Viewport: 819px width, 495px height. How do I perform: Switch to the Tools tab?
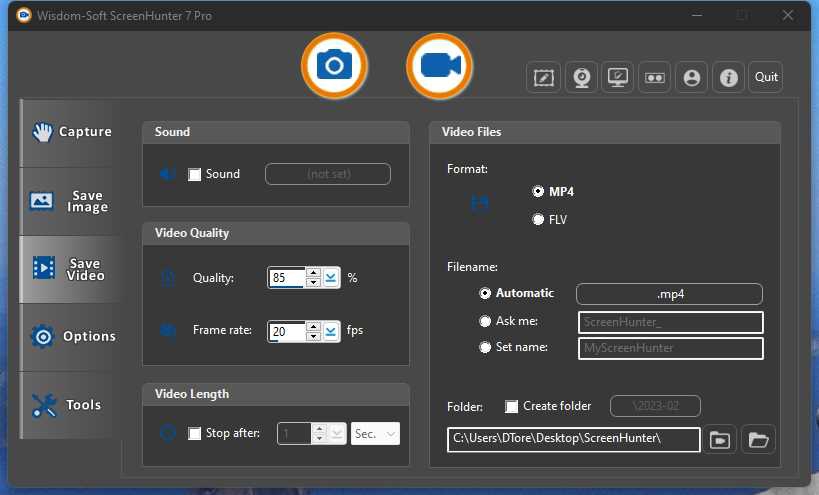click(x=72, y=405)
